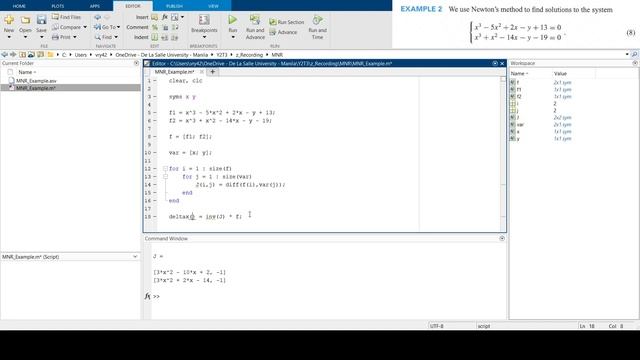Apply smart indent icon
This screenshot has width=640, height=360.
coord(155,37)
